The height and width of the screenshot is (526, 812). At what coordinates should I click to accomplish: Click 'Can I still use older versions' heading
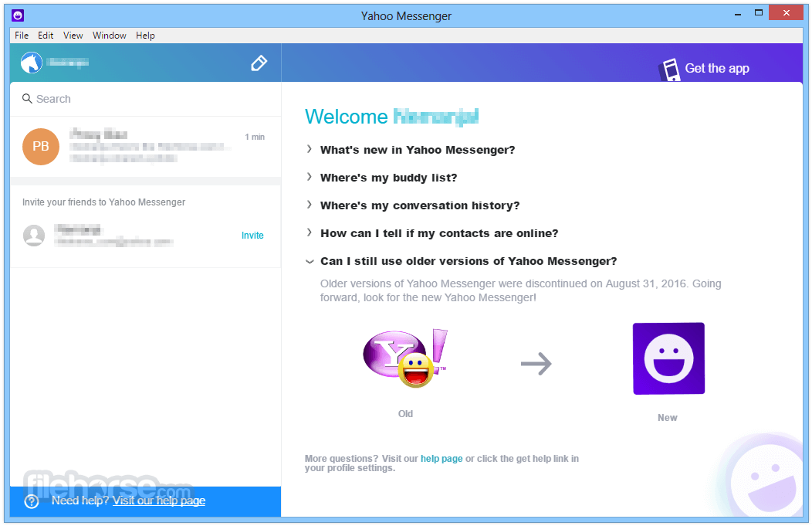469,261
